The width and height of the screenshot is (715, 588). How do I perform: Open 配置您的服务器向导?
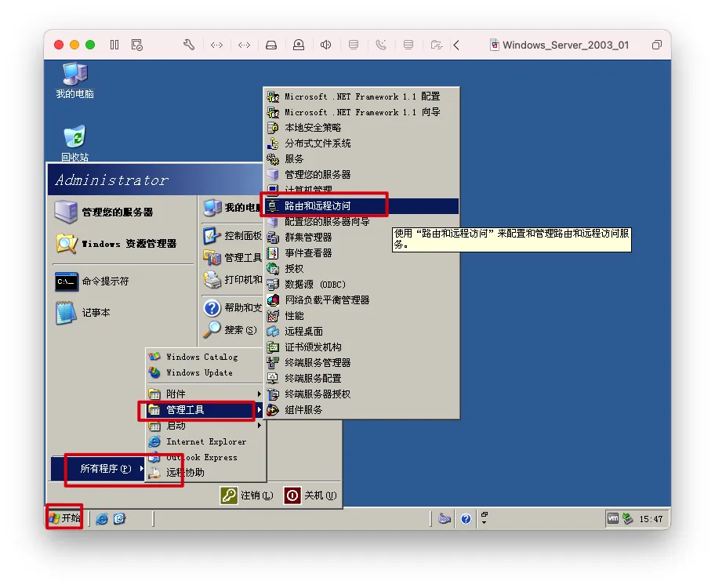361,222
